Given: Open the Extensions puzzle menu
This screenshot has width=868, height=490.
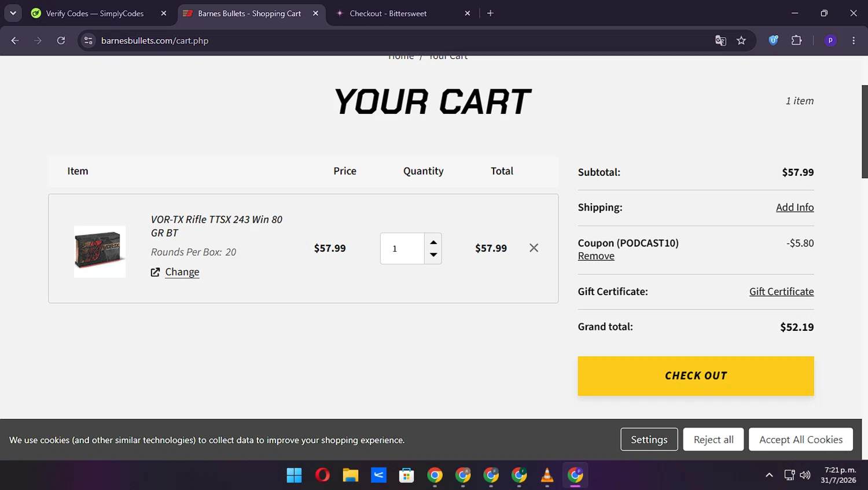Looking at the screenshot, I should point(797,40).
